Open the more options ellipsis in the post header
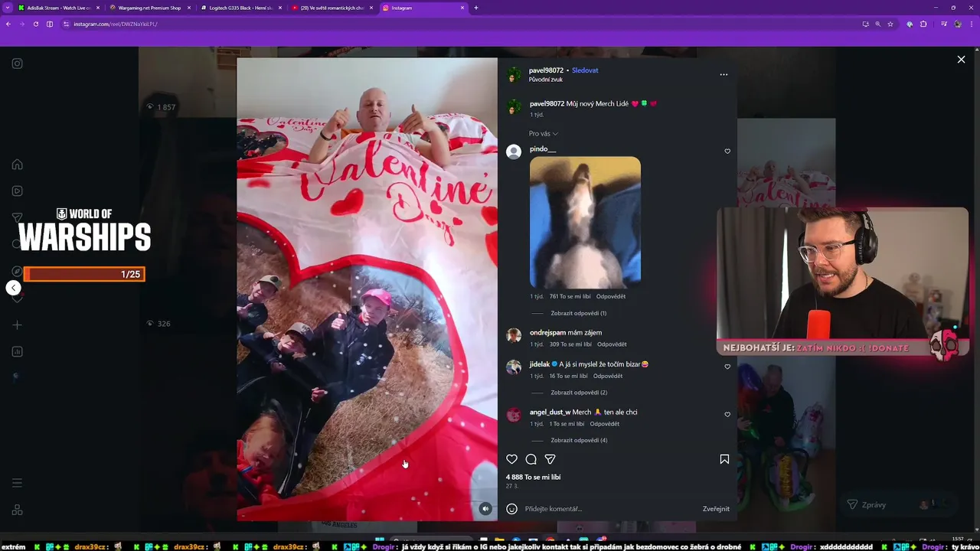The width and height of the screenshot is (980, 551). [724, 74]
